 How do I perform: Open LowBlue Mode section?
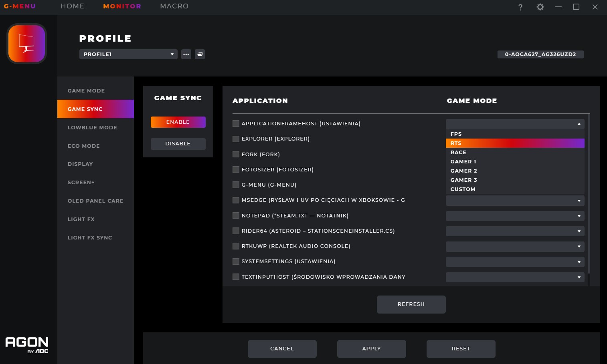pos(95,127)
